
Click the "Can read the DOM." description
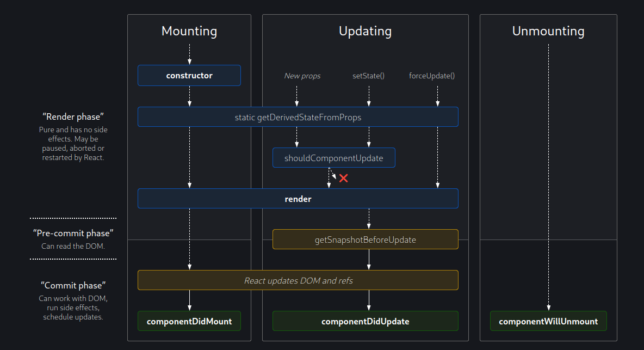pos(73,246)
